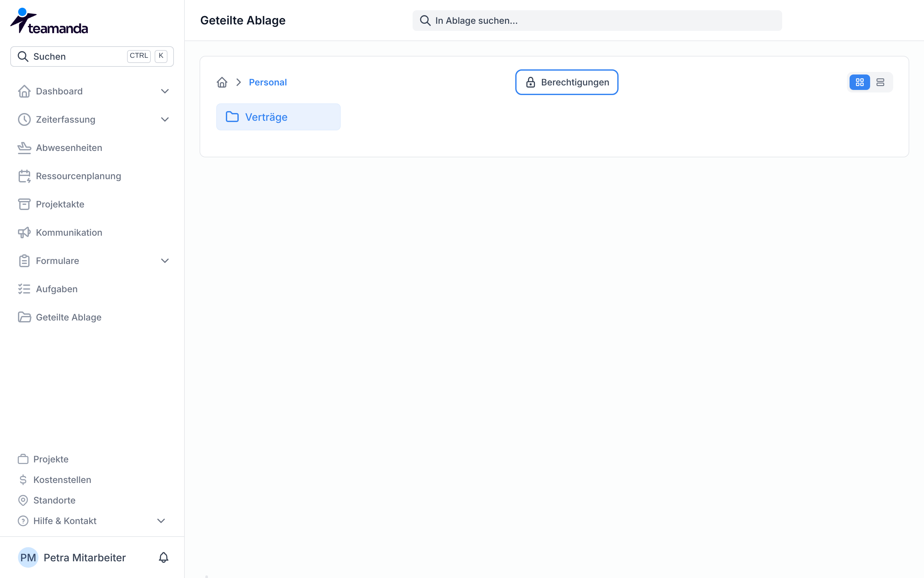Click the Hilfe question mark icon
The width and height of the screenshot is (924, 578).
click(x=23, y=521)
